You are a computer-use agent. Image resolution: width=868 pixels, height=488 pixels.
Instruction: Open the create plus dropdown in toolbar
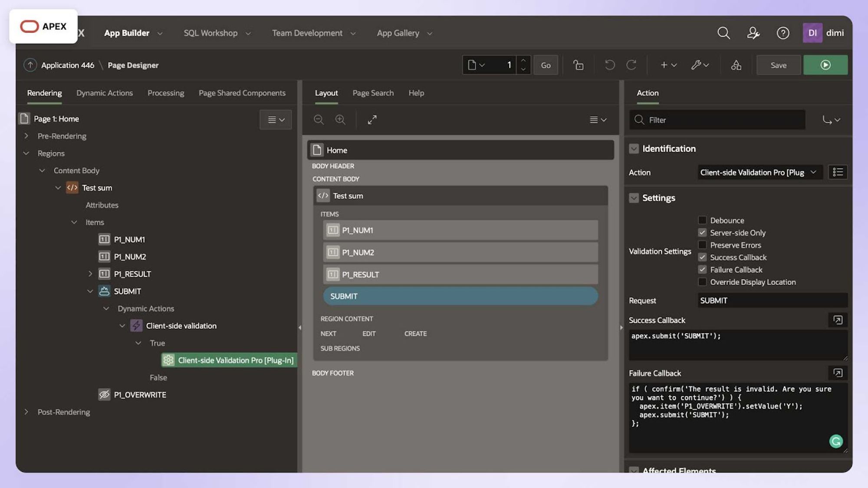[x=667, y=65]
